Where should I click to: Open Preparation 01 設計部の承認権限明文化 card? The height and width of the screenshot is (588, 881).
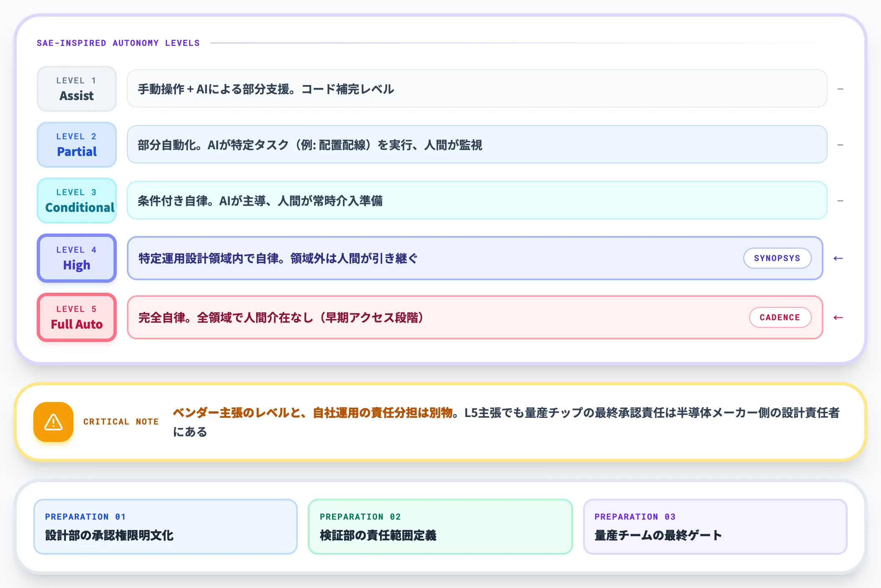[x=166, y=527]
